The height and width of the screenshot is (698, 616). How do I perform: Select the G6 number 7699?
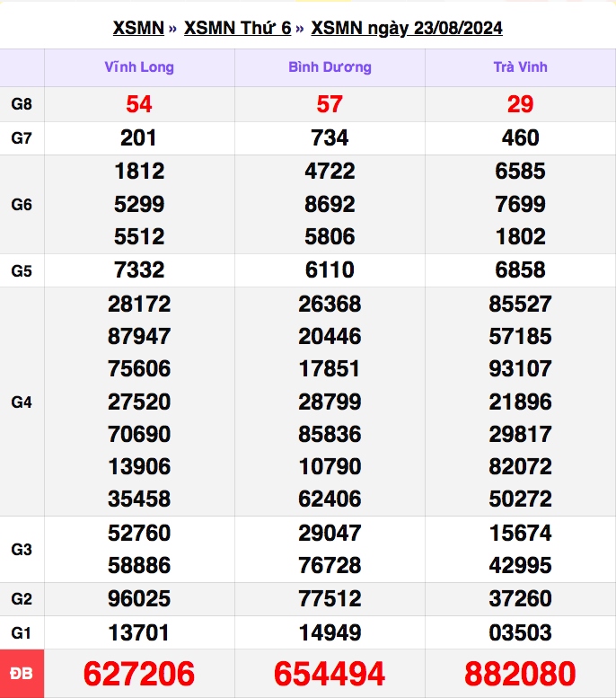point(520,204)
